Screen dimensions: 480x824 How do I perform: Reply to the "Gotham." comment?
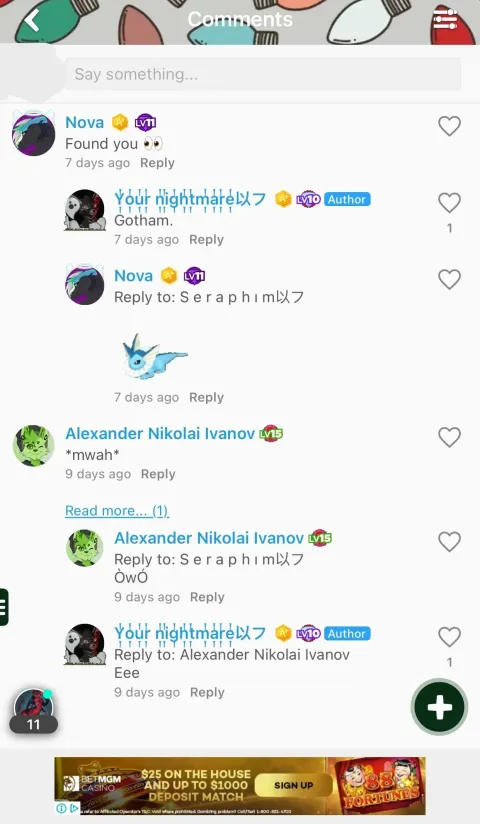tap(206, 240)
